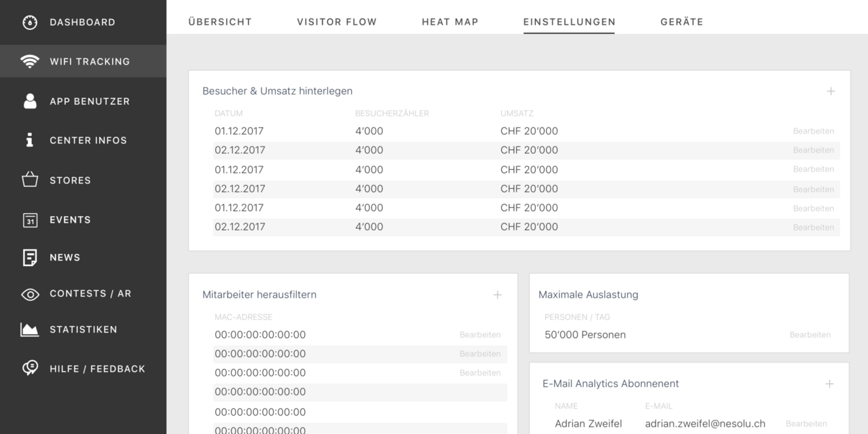
Task: Click the Events calendar icon
Action: point(29,220)
